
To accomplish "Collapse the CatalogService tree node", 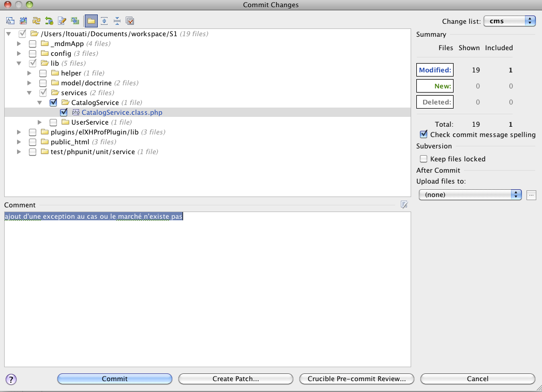I will [40, 103].
